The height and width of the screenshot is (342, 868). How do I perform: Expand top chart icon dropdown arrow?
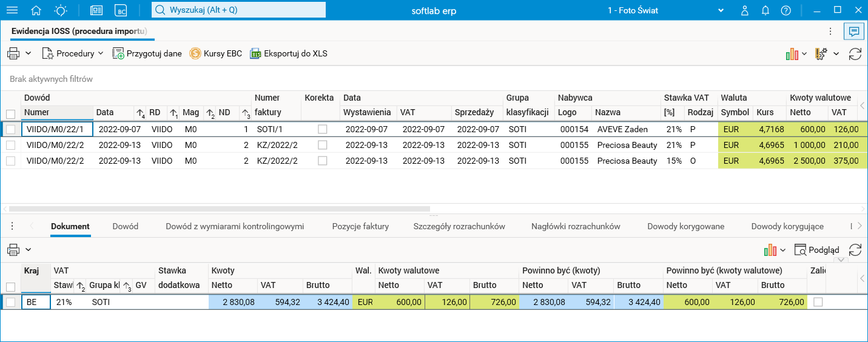click(x=804, y=54)
